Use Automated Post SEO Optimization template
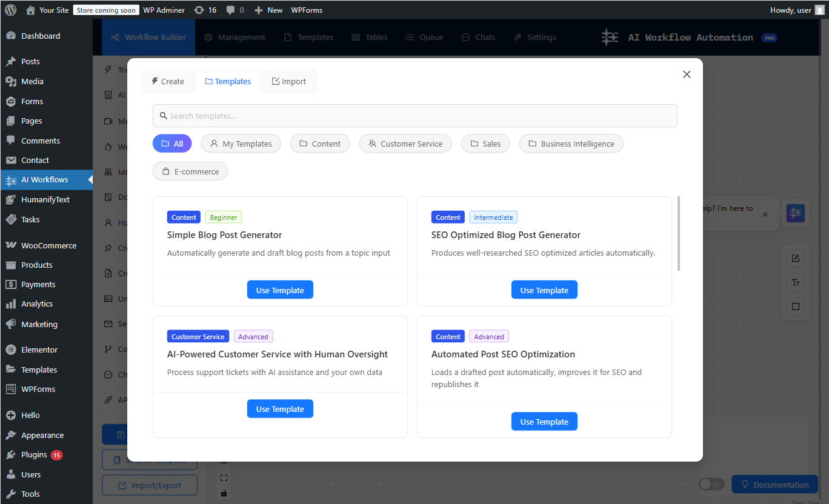The height and width of the screenshot is (504, 829). point(544,422)
